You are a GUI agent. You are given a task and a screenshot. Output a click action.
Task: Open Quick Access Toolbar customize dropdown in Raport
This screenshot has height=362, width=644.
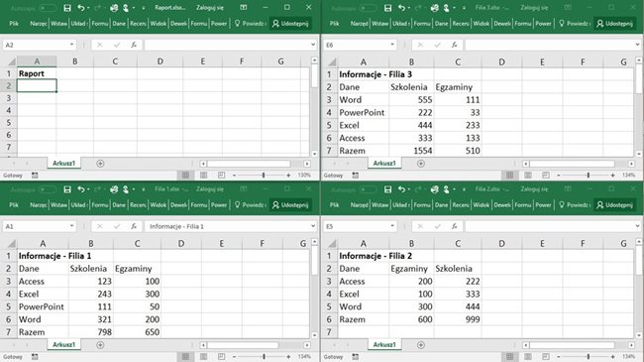click(144, 8)
